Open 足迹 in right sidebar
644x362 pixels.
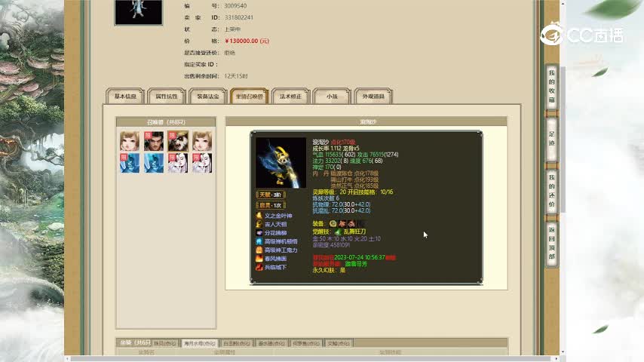point(551,139)
